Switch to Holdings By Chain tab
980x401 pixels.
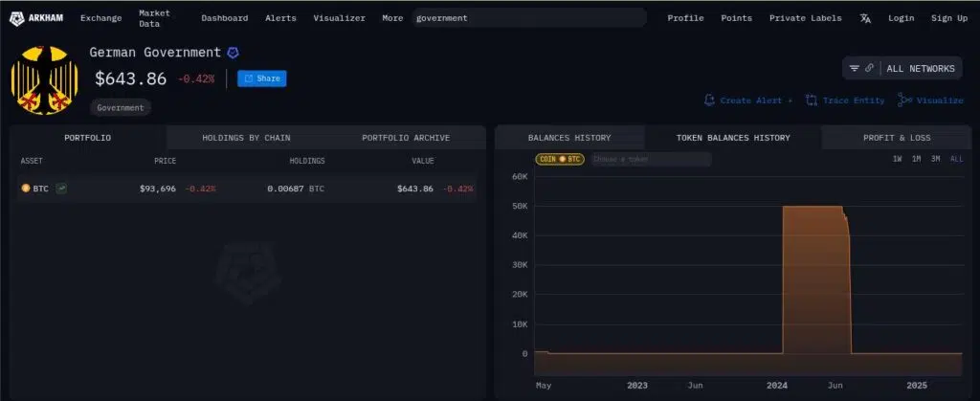(x=246, y=138)
